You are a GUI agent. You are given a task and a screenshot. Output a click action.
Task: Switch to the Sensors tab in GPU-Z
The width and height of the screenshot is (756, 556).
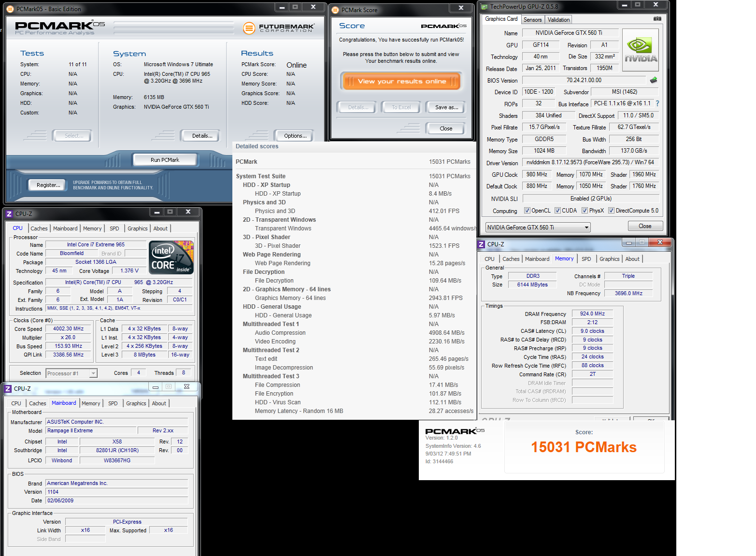(x=532, y=20)
